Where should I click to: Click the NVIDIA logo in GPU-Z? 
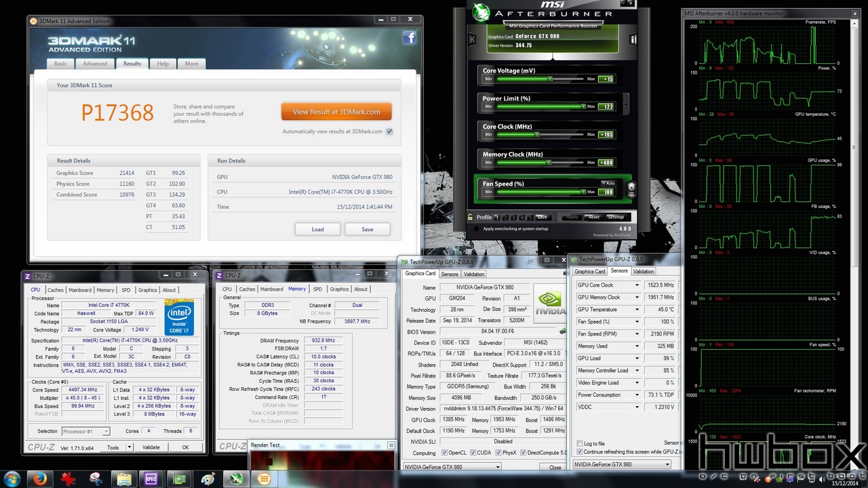(x=549, y=303)
